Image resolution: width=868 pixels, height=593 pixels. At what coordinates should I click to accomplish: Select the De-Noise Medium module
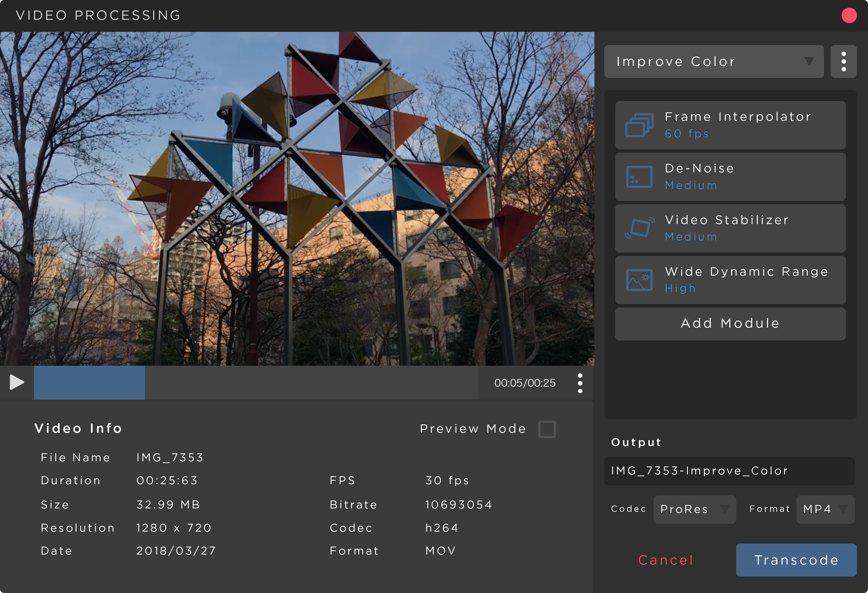(730, 177)
